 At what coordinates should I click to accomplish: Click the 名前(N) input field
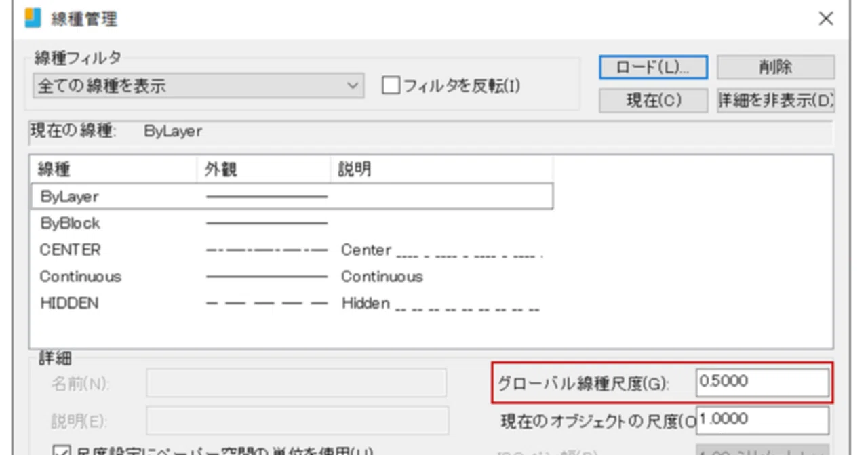pos(296,383)
